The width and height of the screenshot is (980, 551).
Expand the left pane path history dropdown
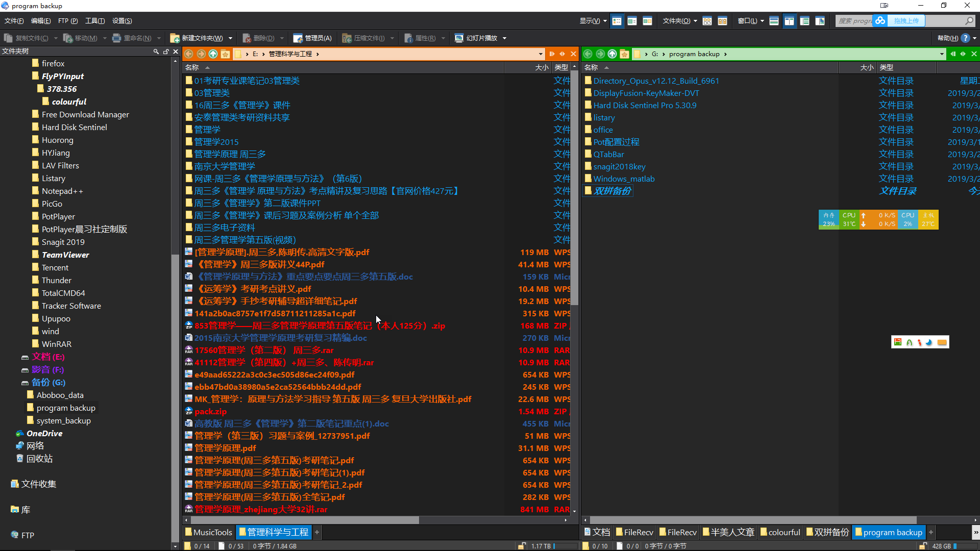click(541, 54)
